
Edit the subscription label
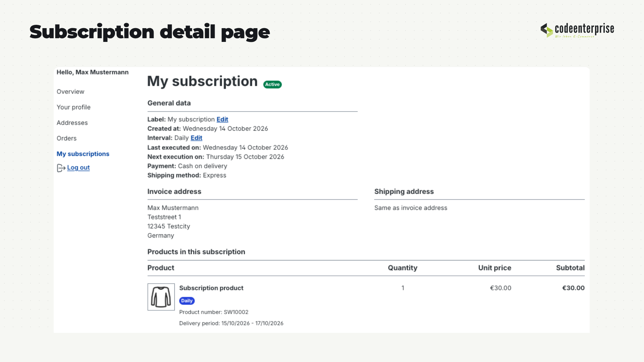[x=222, y=119]
